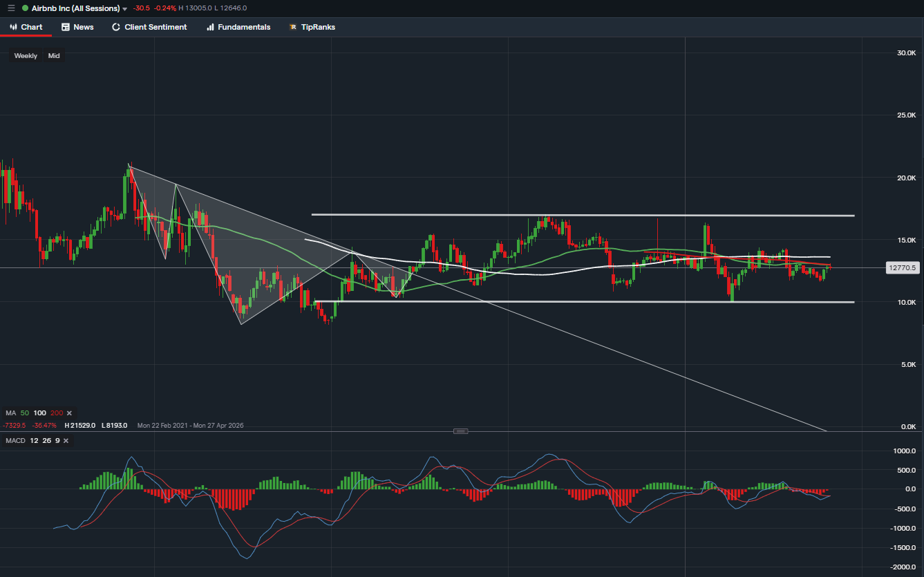Open the hamburger menu icon
This screenshot has height=577, width=924.
(x=11, y=8)
